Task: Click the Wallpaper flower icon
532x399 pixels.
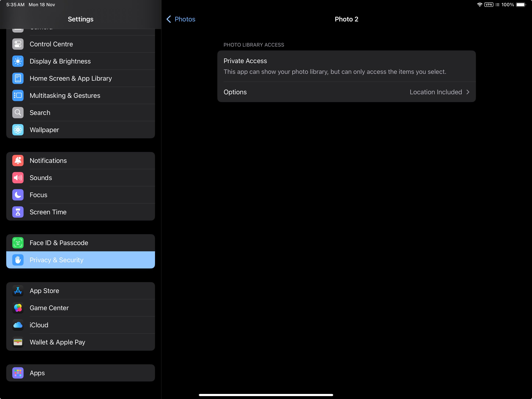Action: click(18, 130)
